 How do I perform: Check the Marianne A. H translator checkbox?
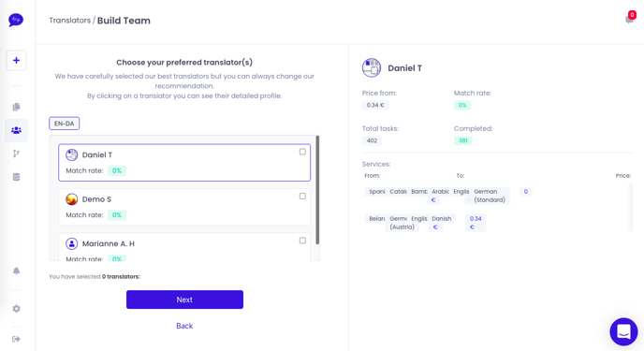click(x=302, y=241)
